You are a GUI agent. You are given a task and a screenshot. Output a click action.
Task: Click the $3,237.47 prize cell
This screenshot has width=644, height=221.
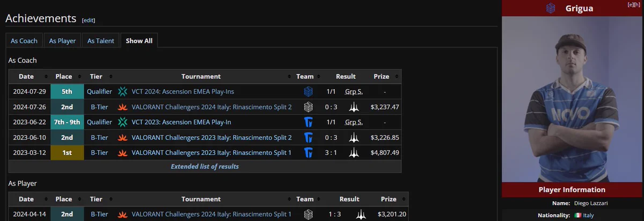(x=385, y=107)
